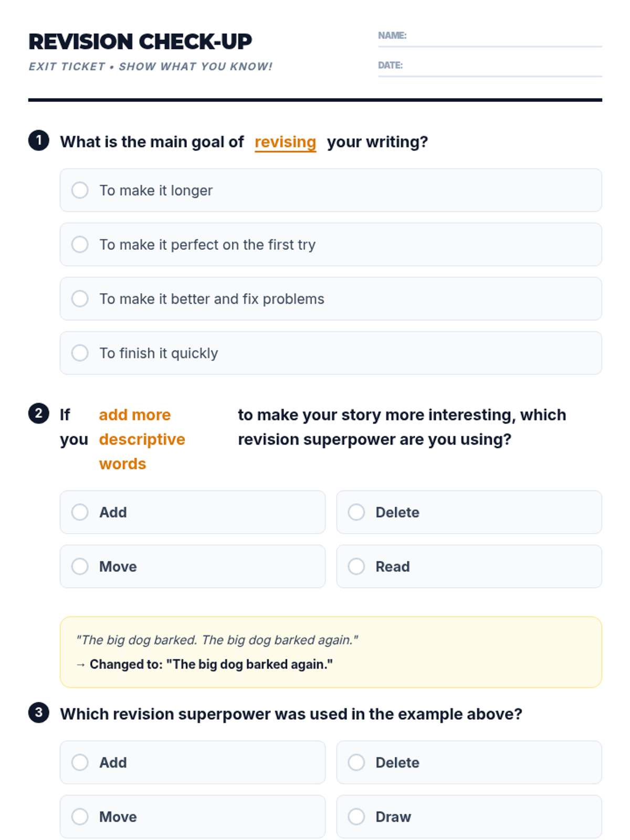Select "Delete" for question 2
The width and height of the screenshot is (630, 840).
[x=356, y=512]
